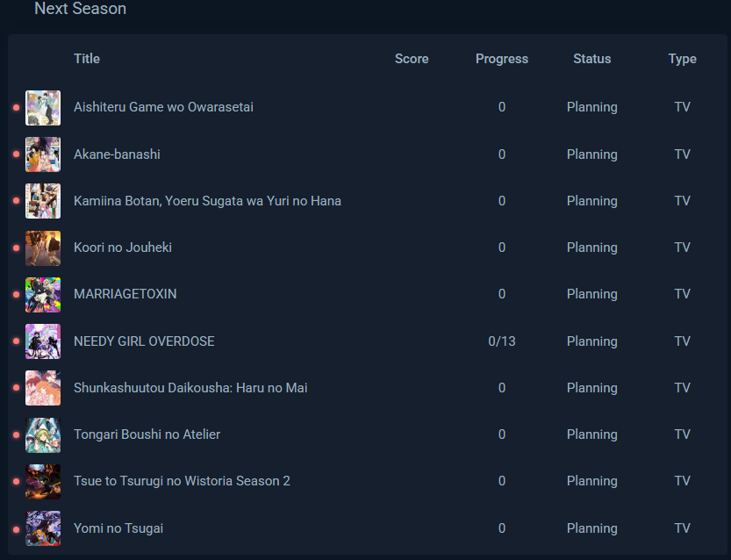Click the red status dot beside Yomi no Tsugai

17,529
